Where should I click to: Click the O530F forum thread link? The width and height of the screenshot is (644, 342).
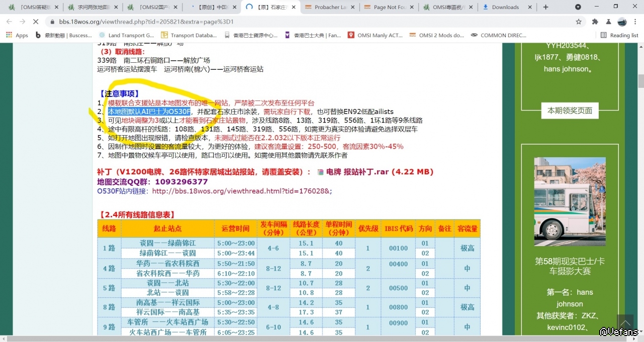242,191
